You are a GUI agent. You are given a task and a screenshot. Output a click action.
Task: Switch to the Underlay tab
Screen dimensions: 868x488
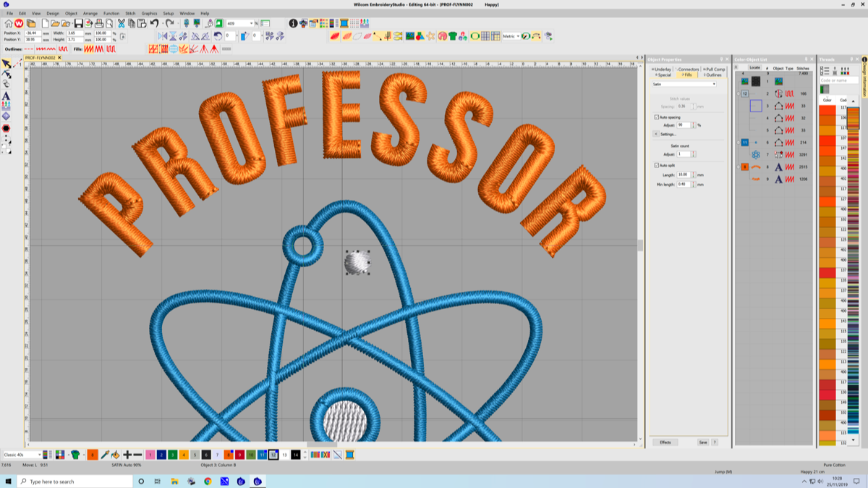click(661, 70)
